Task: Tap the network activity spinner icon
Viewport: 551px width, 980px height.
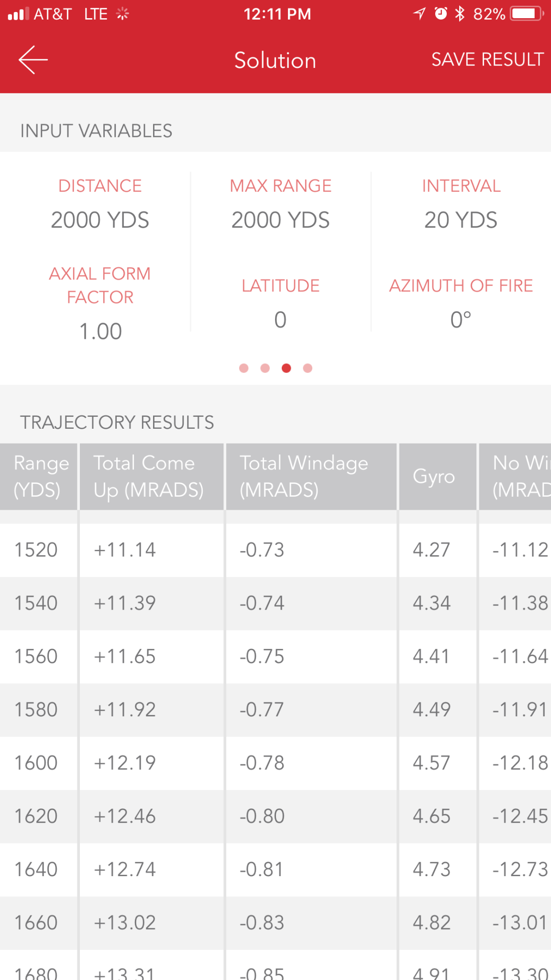Action: [x=122, y=14]
